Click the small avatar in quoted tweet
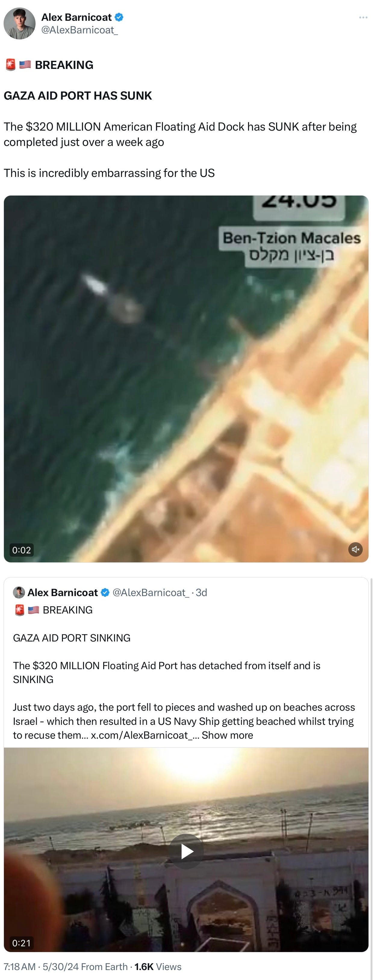This screenshot has width=373, height=980. [x=19, y=592]
